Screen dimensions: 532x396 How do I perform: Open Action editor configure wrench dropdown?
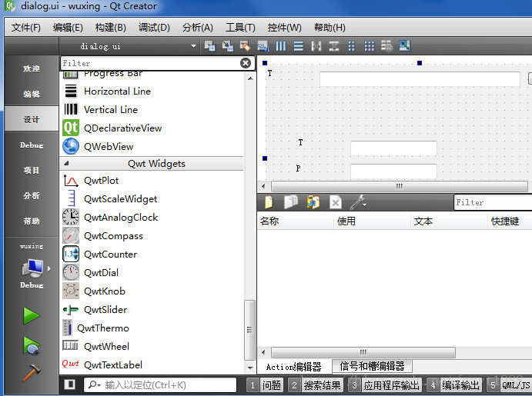358,202
